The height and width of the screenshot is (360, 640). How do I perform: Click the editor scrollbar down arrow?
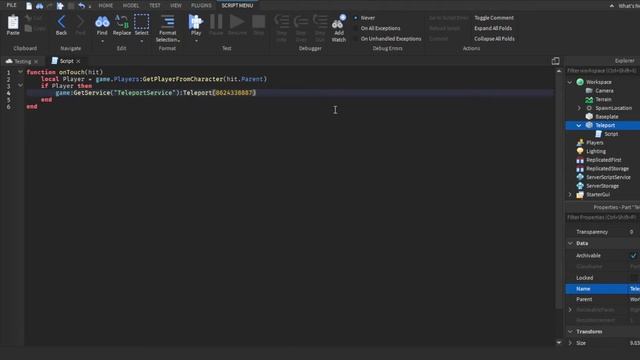click(x=559, y=342)
